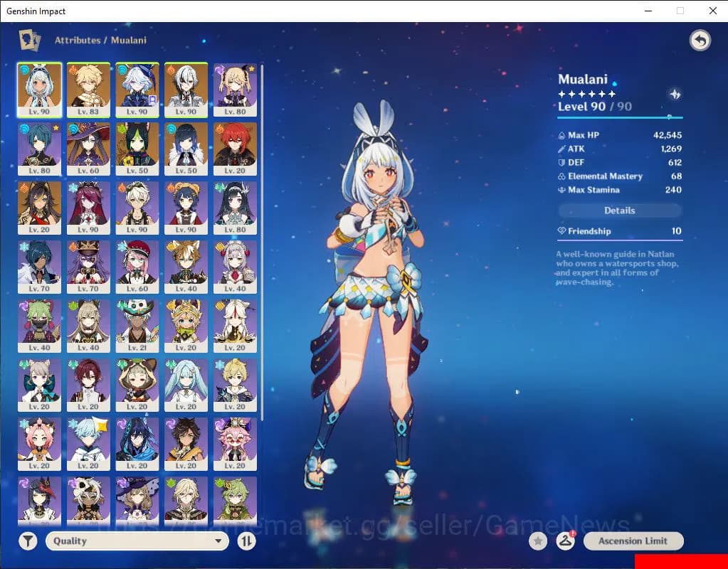Select Sethos's portrait
Viewport: 728px width, 569px height.
click(x=186, y=444)
